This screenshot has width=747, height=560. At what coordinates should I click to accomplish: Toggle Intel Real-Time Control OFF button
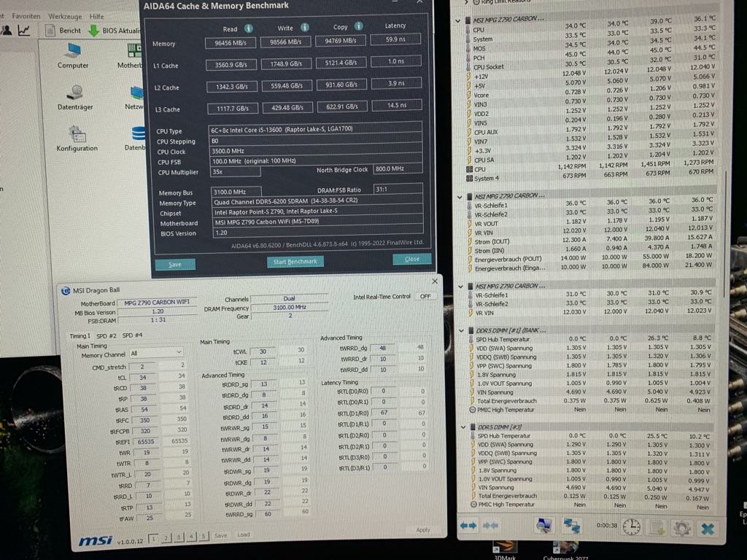click(x=425, y=296)
